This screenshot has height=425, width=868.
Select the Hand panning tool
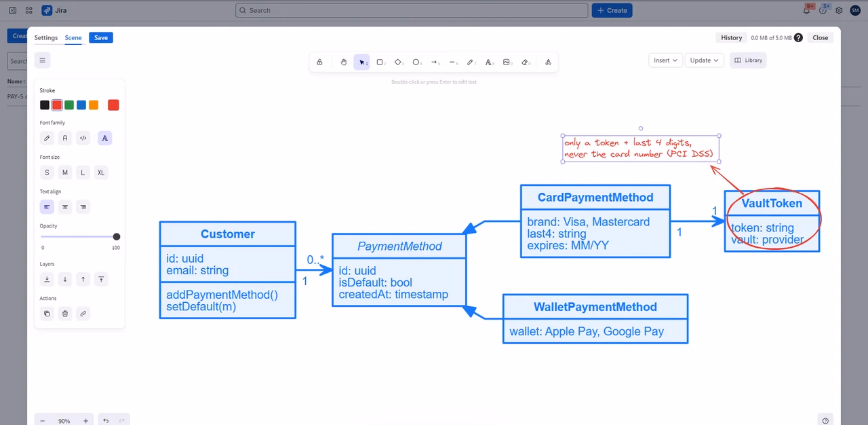[344, 62]
